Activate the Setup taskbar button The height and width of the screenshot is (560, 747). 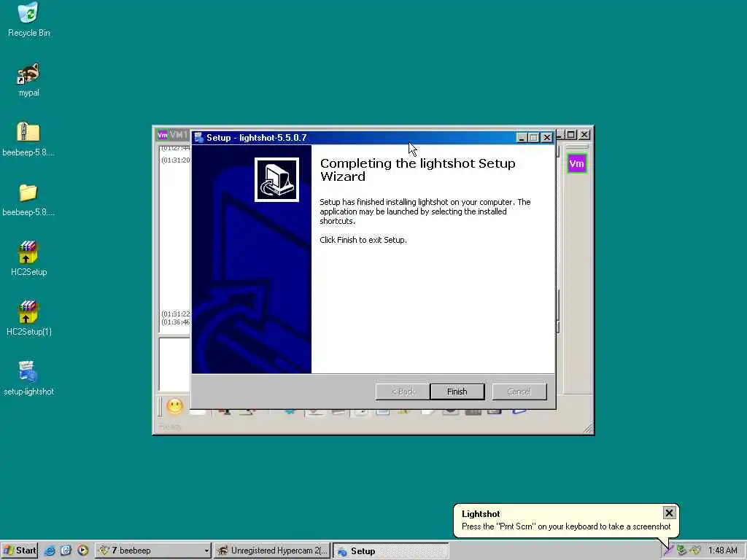[391, 551]
